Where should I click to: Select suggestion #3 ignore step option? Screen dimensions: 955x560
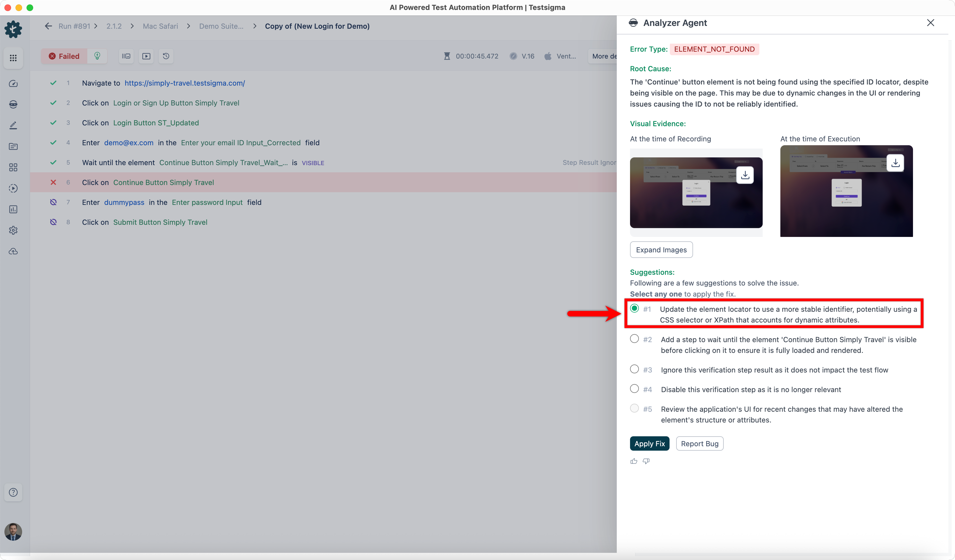point(634,369)
